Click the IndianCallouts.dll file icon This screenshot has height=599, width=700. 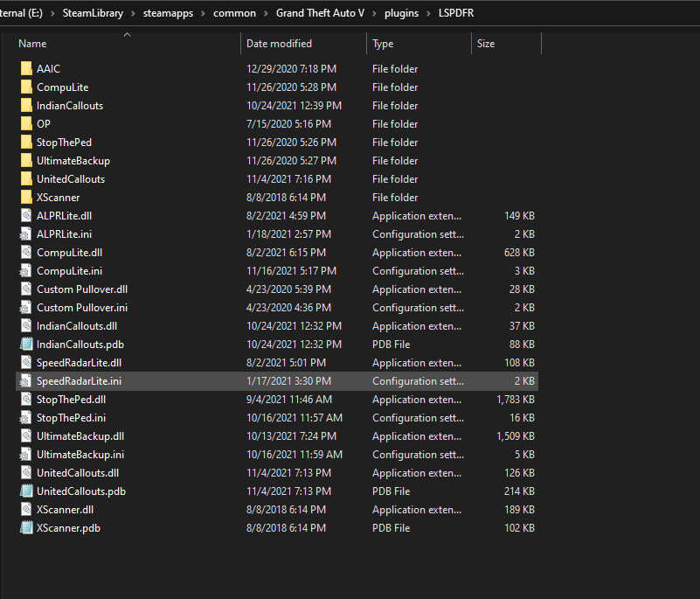26,325
